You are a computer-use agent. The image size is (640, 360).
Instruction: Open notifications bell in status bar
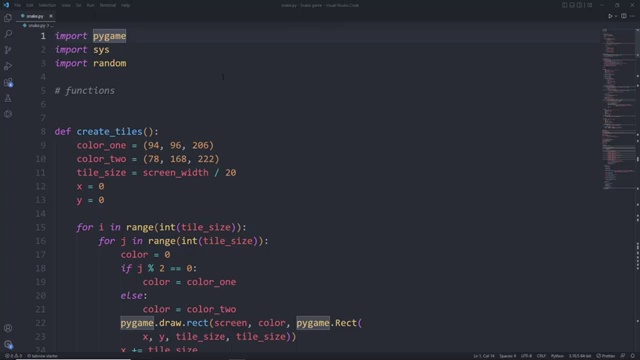click(x=633, y=356)
